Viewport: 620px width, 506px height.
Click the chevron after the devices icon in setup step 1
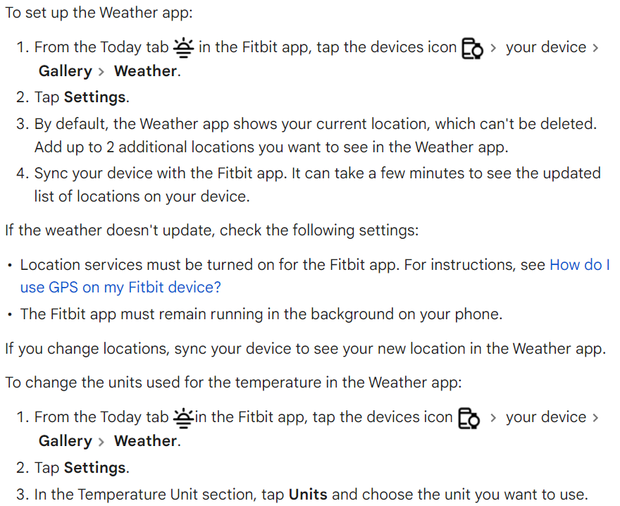click(494, 48)
